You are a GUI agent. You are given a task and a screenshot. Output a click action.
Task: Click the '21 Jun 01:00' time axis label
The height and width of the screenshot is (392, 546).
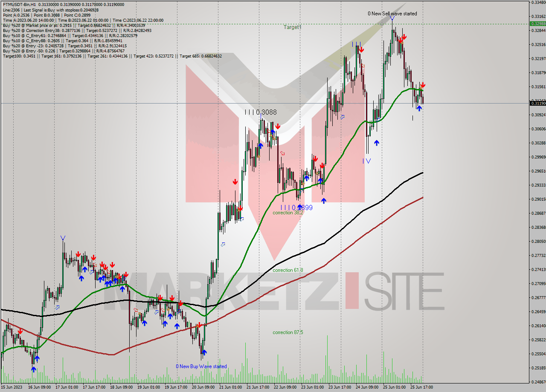[x=231, y=387]
